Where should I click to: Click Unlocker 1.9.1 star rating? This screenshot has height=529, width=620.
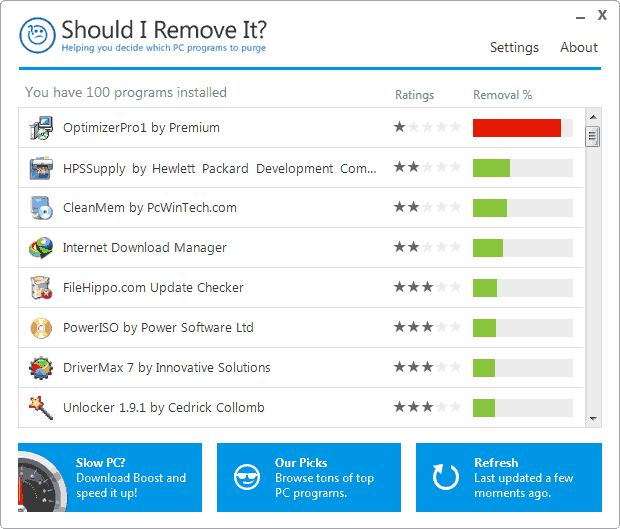coord(427,407)
